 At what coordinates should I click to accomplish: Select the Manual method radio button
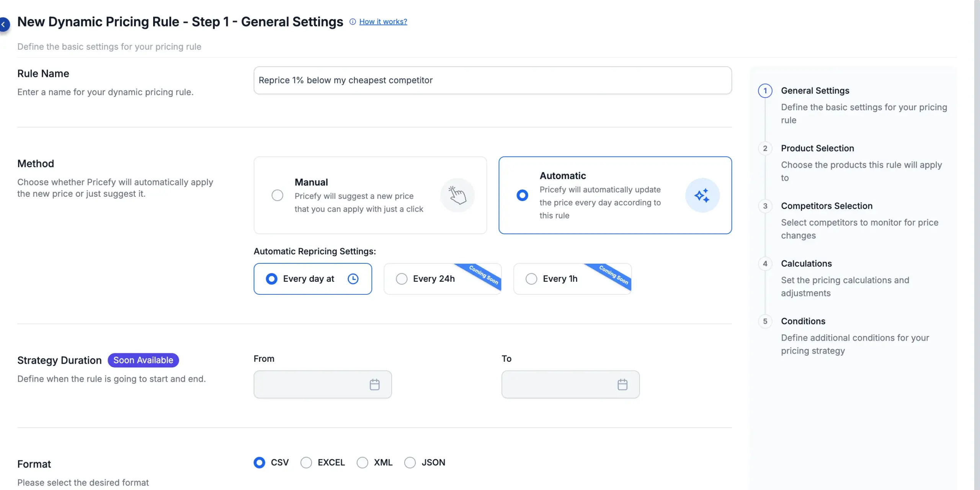277,195
